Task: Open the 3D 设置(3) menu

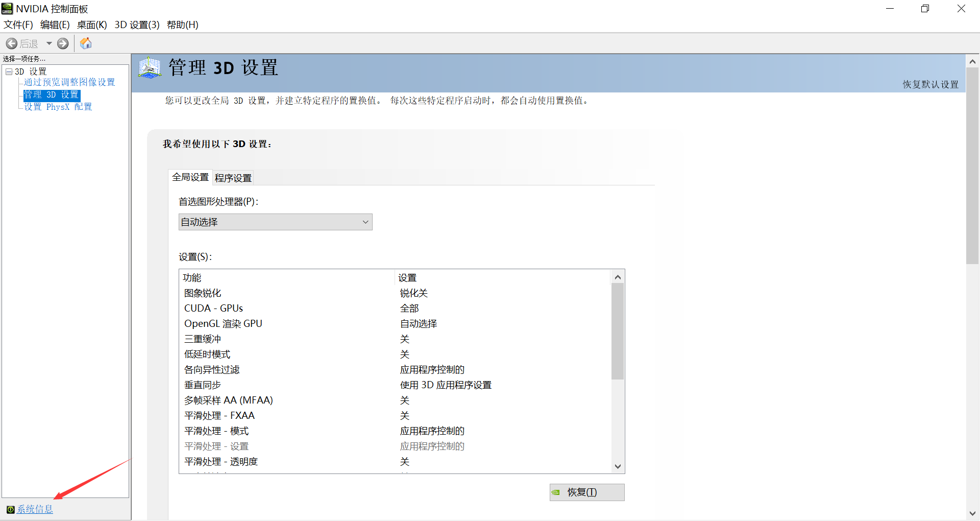Action: pos(137,25)
